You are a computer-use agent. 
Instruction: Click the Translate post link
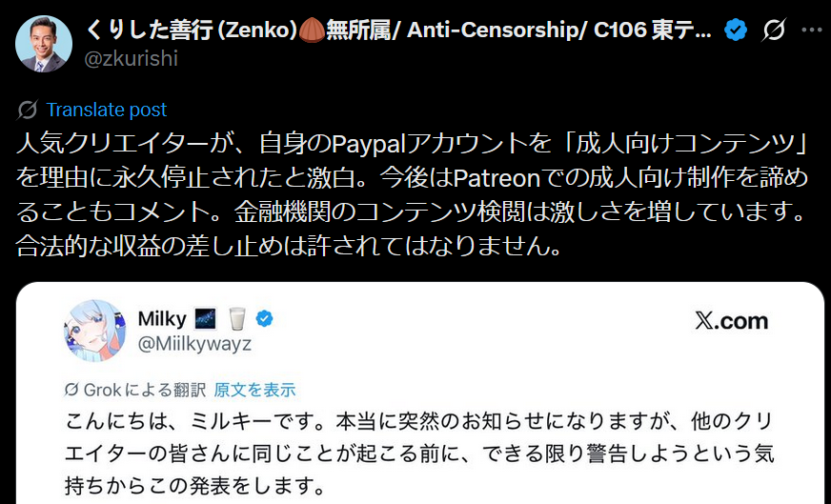click(107, 110)
